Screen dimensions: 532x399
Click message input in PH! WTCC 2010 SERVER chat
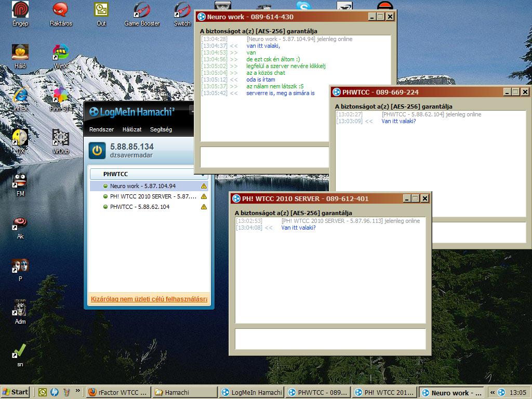pyautogui.click(x=330, y=339)
